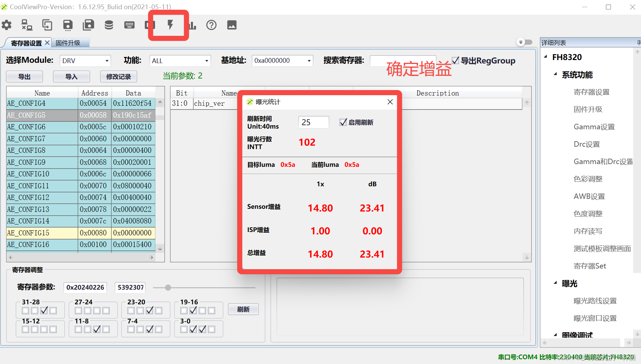Click the lightning bolt exposure statistics icon
Screen dimensions: 641x364
tap(170, 25)
